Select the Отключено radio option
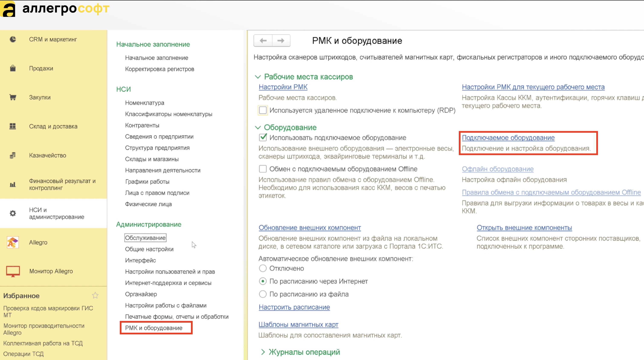 tap(263, 268)
